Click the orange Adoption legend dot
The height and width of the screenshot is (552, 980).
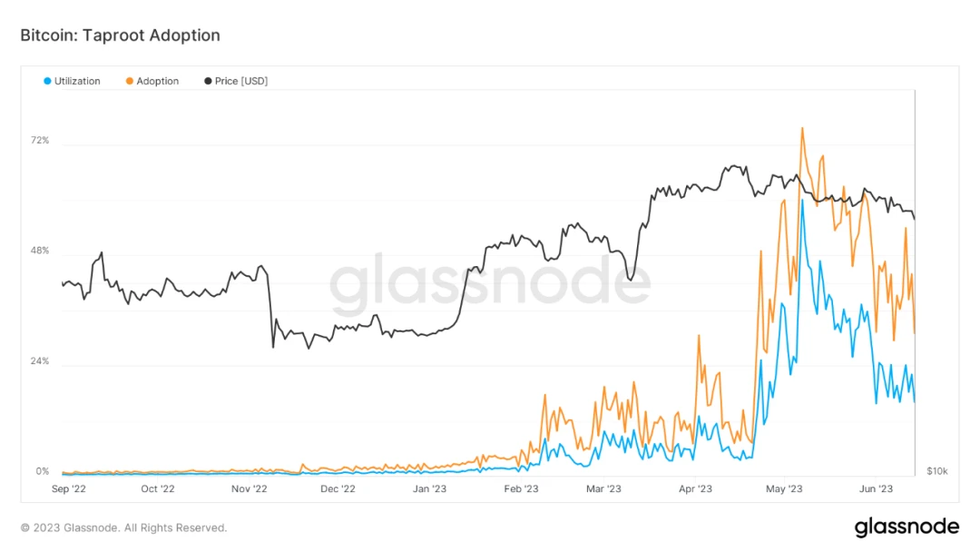130,82
